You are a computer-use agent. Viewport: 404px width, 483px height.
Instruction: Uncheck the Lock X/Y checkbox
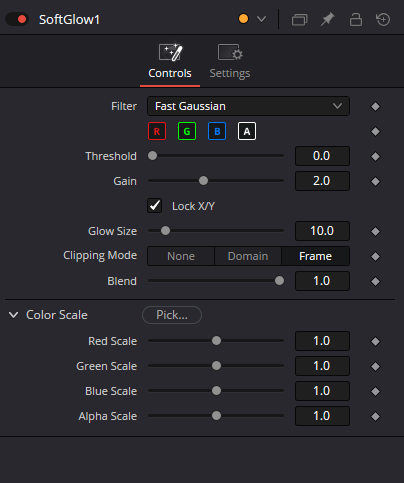pyautogui.click(x=155, y=206)
